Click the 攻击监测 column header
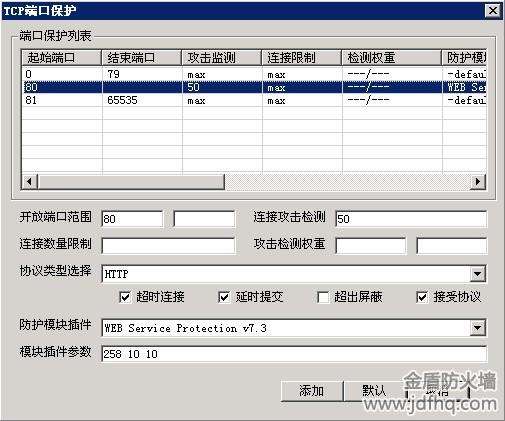 (221, 58)
